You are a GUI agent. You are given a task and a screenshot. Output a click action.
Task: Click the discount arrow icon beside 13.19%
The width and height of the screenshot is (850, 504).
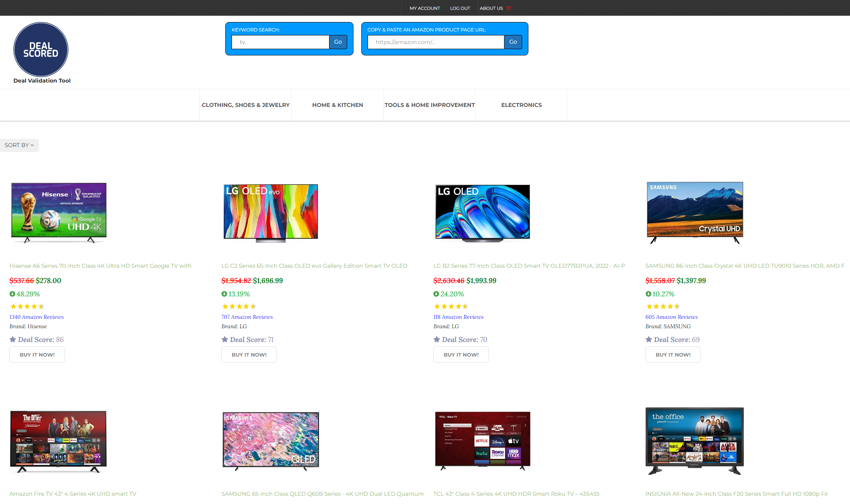224,294
